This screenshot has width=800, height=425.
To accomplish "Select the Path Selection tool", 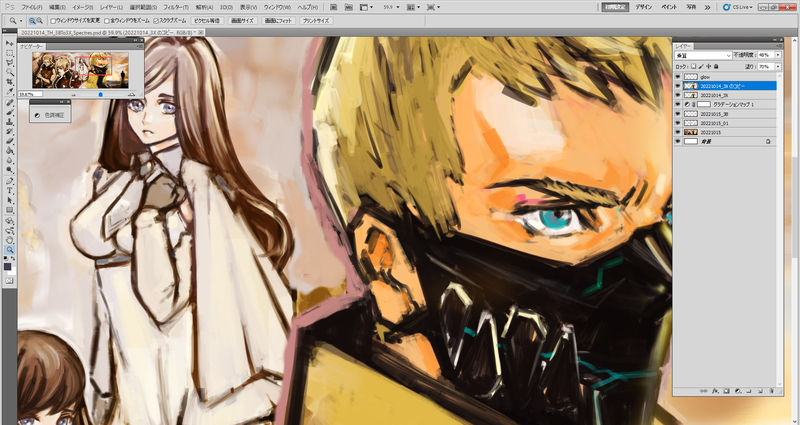I will coord(10,200).
